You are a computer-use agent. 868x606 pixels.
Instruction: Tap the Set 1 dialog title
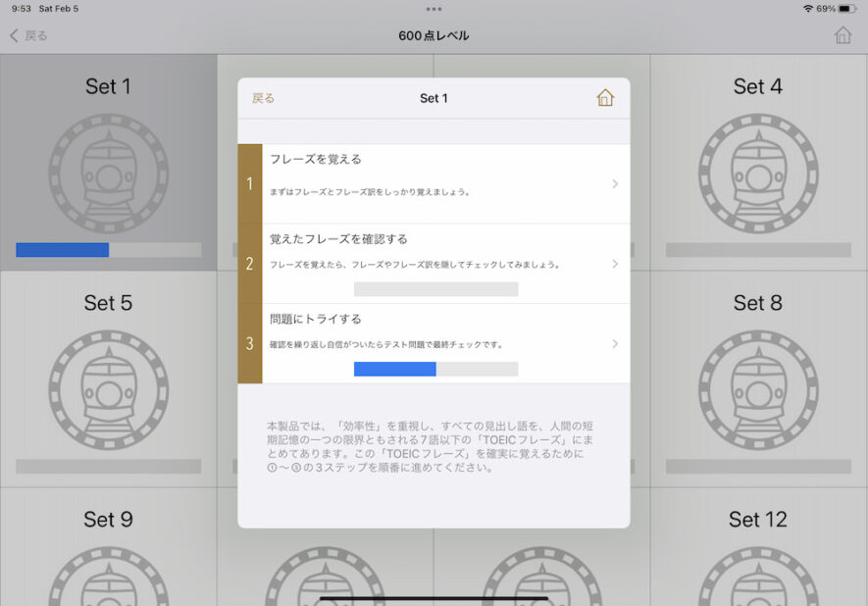[x=434, y=98]
